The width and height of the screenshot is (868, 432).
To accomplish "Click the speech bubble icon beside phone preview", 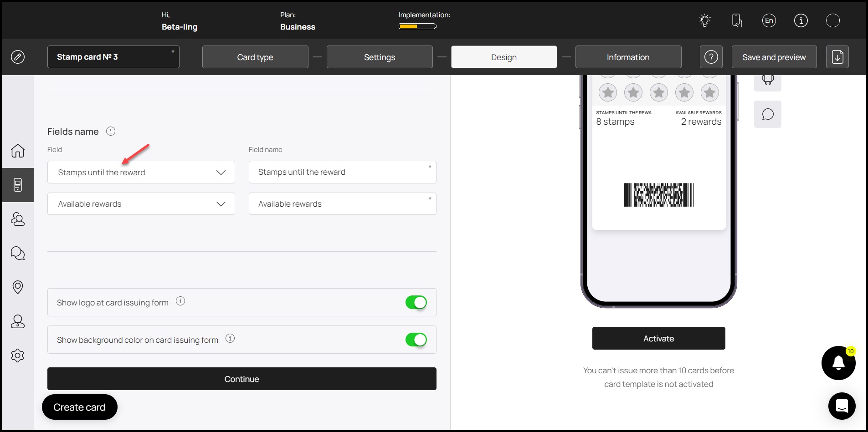I will pyautogui.click(x=768, y=114).
